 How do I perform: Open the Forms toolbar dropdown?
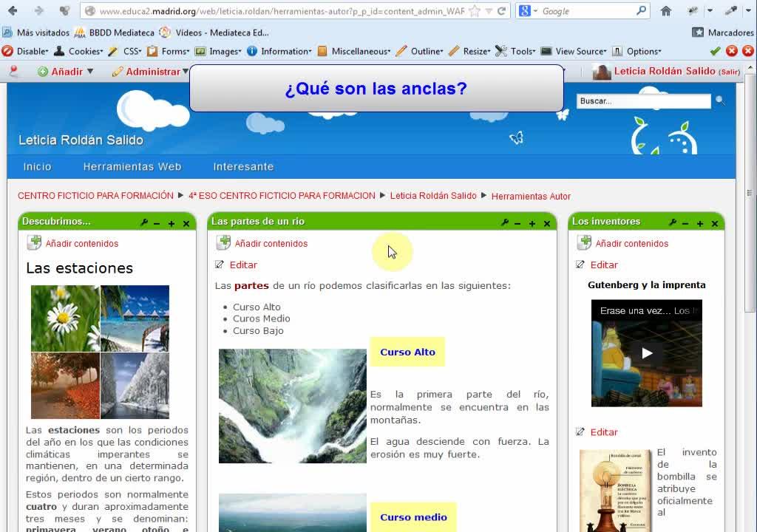pos(168,51)
